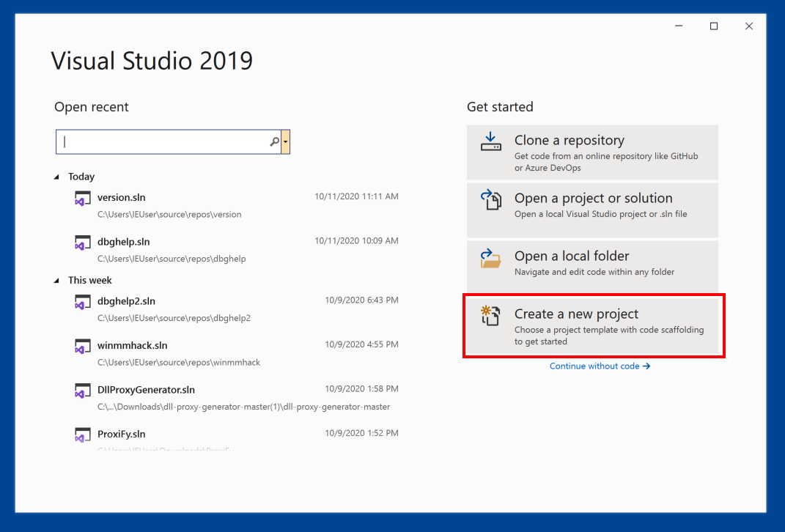The height and width of the screenshot is (532, 785).
Task: Open recent solution winmmhack.sln
Action: point(236,353)
